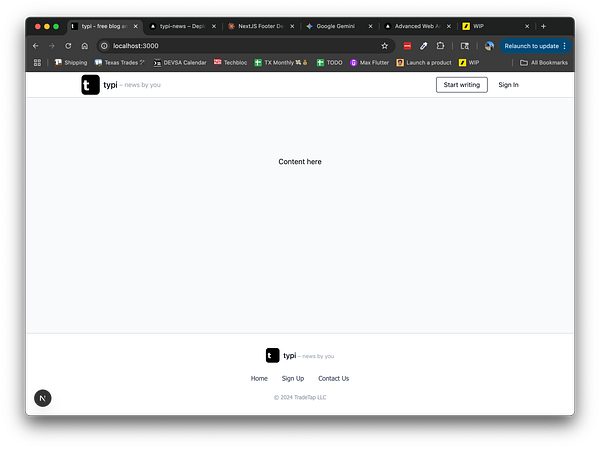The image size is (600, 449).
Task: Open the WIP bookmark in bookmarks bar
Action: pyautogui.click(x=469, y=62)
